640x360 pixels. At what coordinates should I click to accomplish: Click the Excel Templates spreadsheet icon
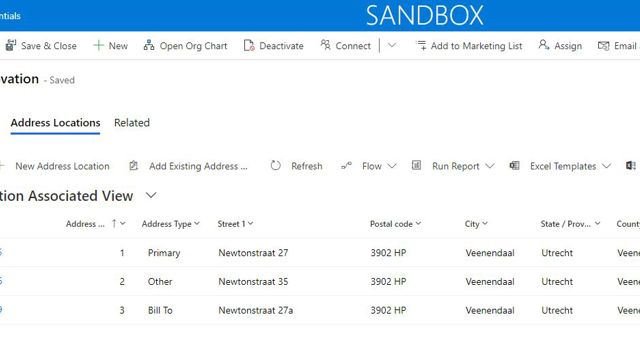click(514, 165)
